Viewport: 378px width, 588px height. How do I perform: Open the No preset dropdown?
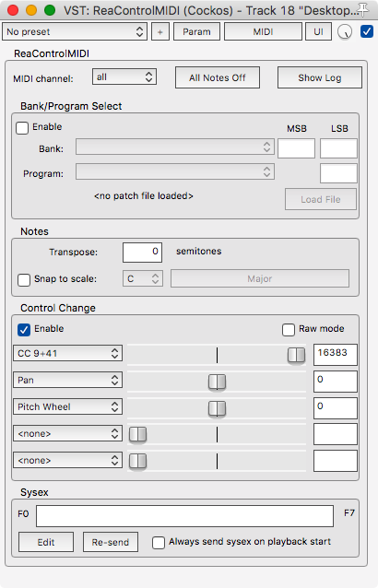[x=75, y=32]
